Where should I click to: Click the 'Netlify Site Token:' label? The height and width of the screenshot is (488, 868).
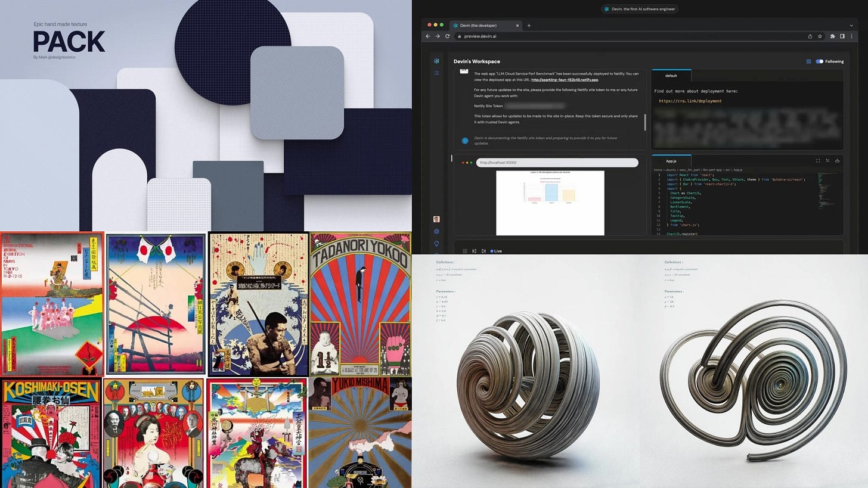pos(489,105)
